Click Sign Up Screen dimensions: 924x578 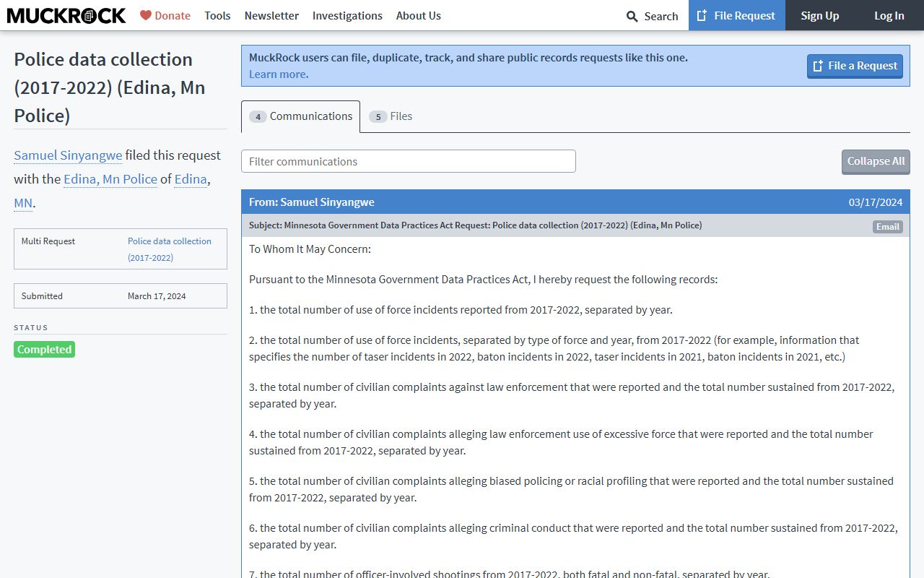[819, 15]
